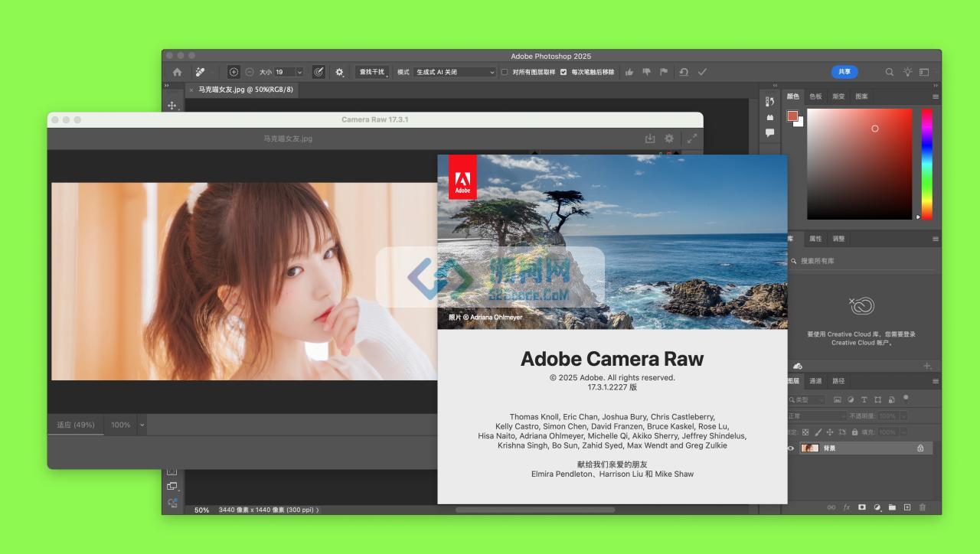The width and height of the screenshot is (980, 554).
Task: Uncheck 每次笔触后移除 checkbox
Action: coord(563,72)
